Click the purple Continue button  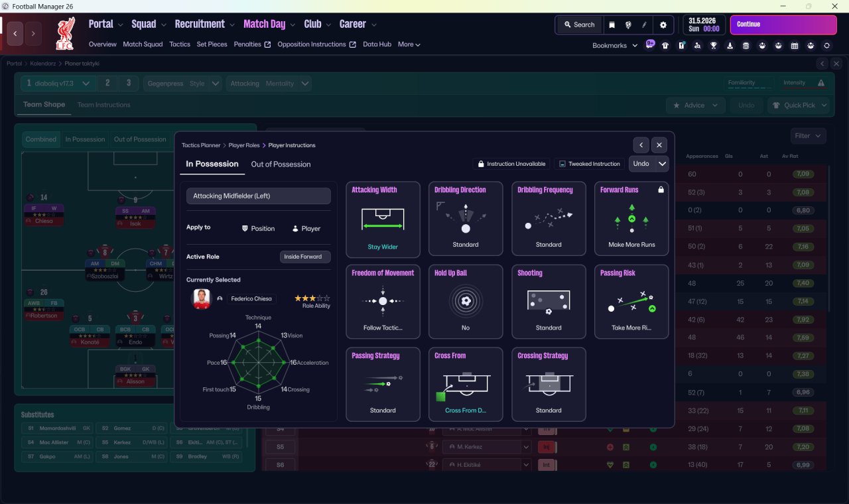783,25
